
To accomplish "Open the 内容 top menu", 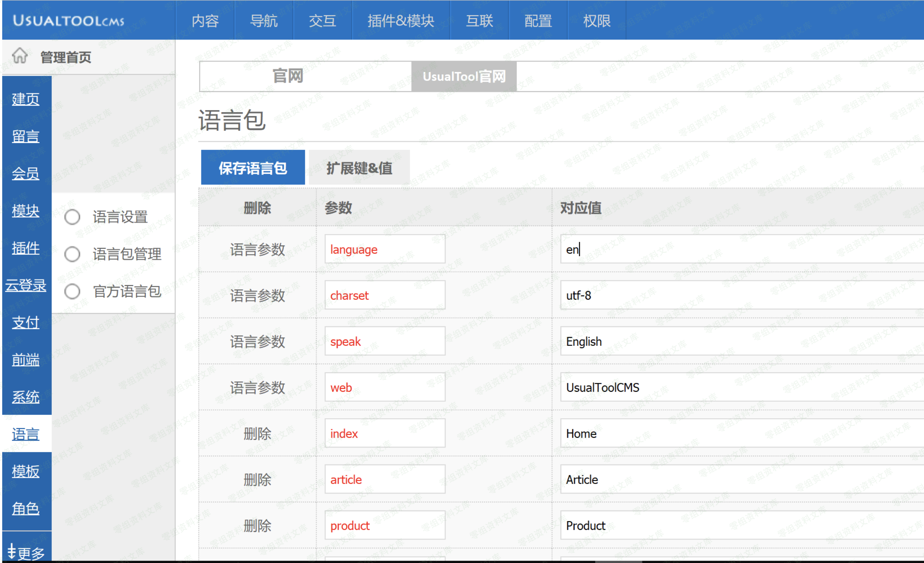I will pyautogui.click(x=205, y=21).
